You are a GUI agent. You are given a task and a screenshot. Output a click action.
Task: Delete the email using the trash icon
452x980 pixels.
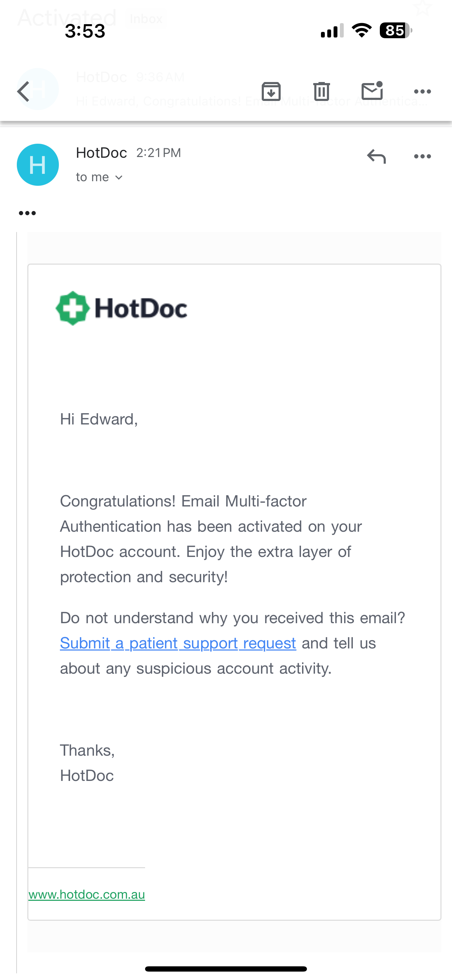(322, 91)
